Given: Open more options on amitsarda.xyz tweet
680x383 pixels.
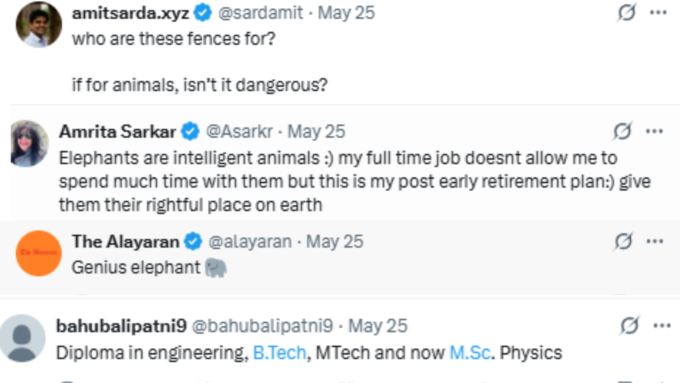Looking at the screenshot, I should pyautogui.click(x=658, y=13).
